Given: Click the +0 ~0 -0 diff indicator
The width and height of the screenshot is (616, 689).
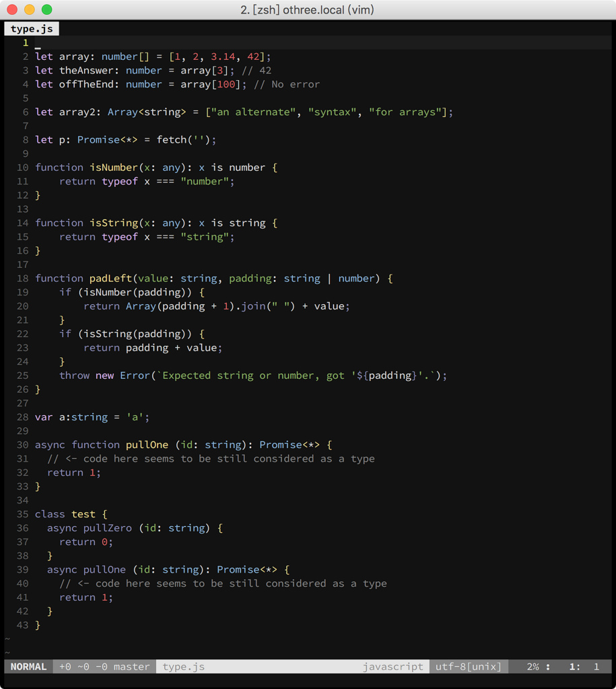Looking at the screenshot, I should click(82, 666).
